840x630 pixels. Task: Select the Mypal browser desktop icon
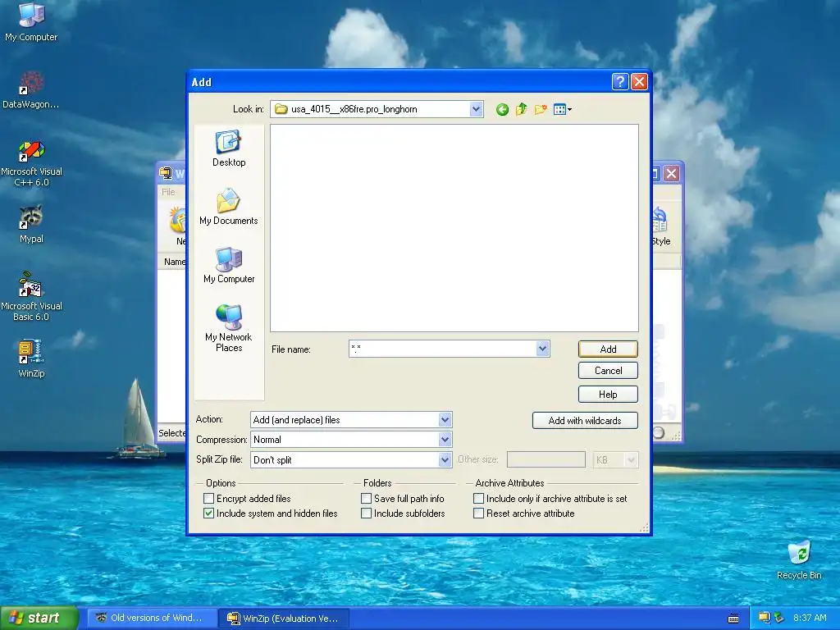tap(31, 224)
